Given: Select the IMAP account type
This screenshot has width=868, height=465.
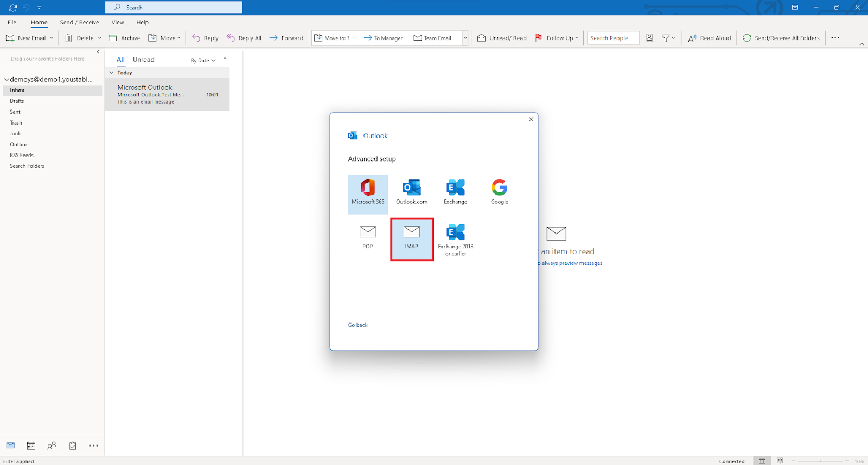Looking at the screenshot, I should pos(412,239).
